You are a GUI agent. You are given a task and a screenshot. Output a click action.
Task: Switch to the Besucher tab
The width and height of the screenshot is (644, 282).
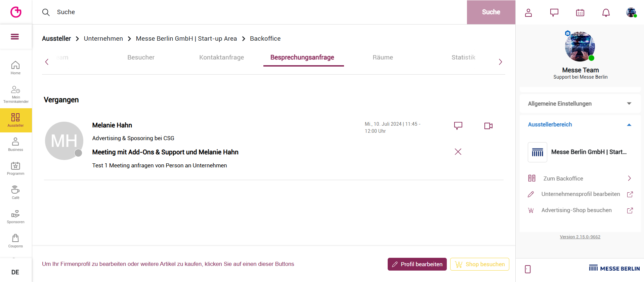(141, 57)
